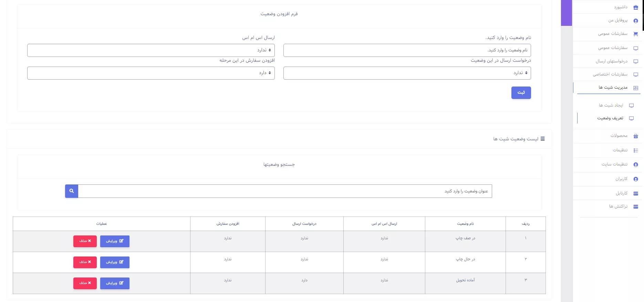The height and width of the screenshot is (302, 644).
Task: Select the تعریف وضعیت submenu item
Action: click(610, 118)
